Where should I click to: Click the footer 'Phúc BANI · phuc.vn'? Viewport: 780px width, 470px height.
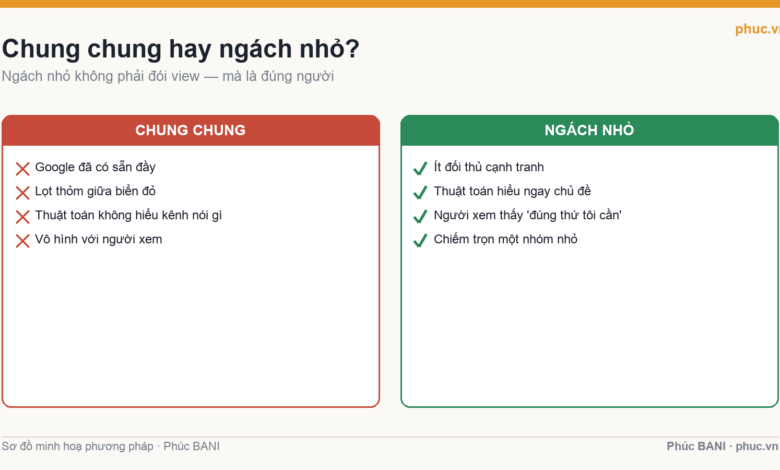pyautogui.click(x=722, y=446)
